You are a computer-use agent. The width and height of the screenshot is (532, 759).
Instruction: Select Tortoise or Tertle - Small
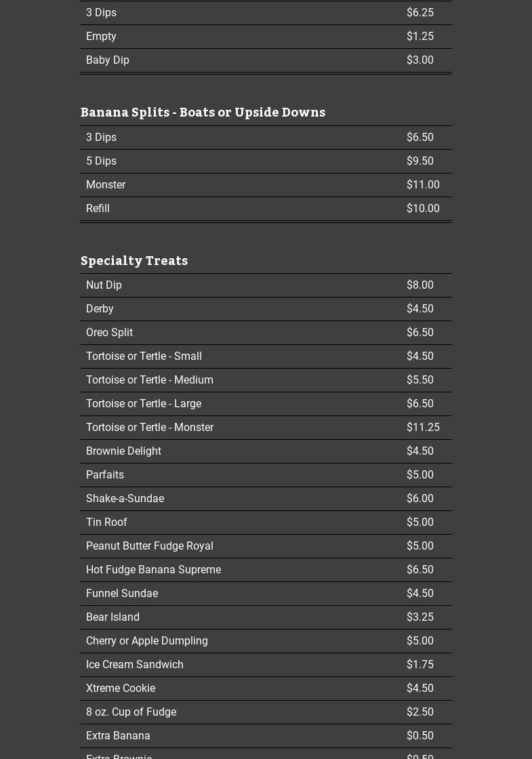coord(144,356)
